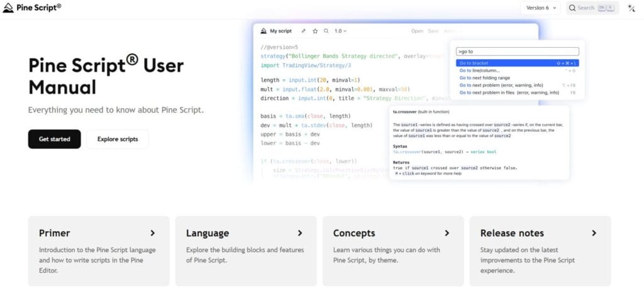The width and height of the screenshot is (644, 294).
Task: Click the star favorite icon in editor
Action: (315, 31)
